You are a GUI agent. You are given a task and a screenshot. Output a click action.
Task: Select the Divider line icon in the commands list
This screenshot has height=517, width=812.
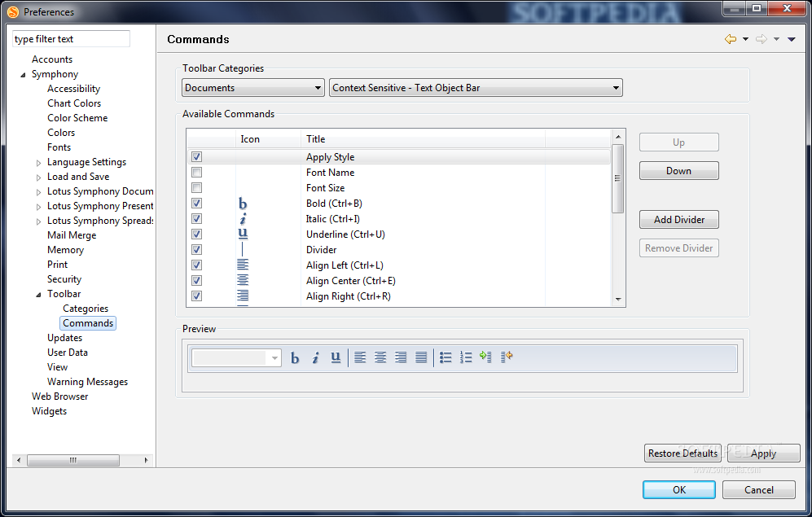coord(243,249)
